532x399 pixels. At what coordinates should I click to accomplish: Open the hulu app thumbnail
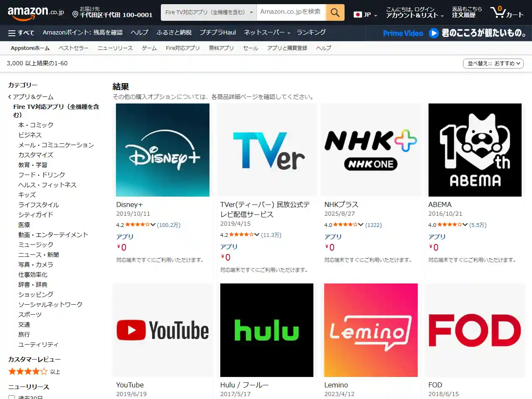[x=267, y=330]
